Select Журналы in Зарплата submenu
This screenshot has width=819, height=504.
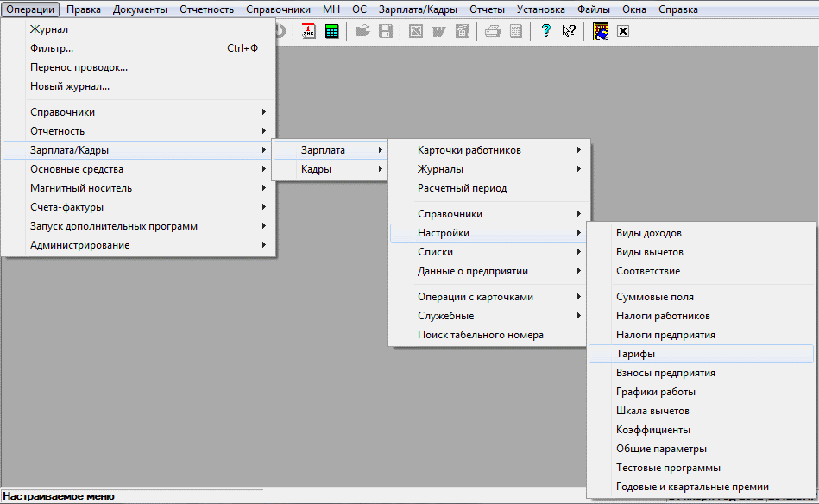(488, 169)
